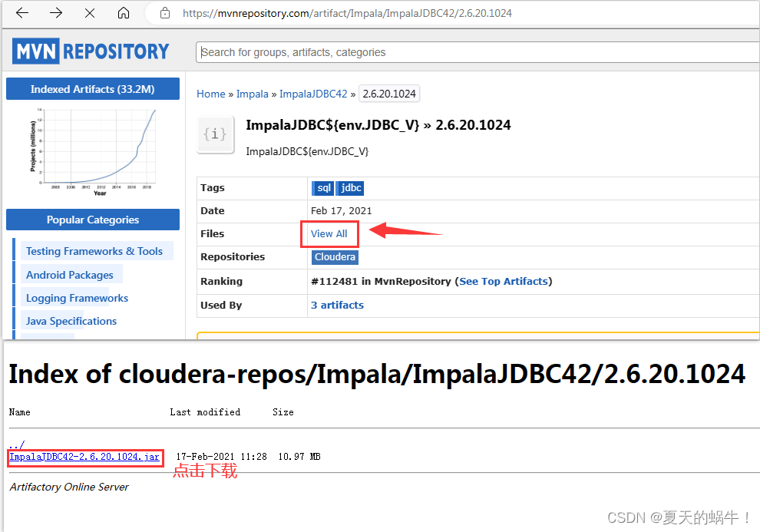Click the 10.97 MB size value

(299, 457)
